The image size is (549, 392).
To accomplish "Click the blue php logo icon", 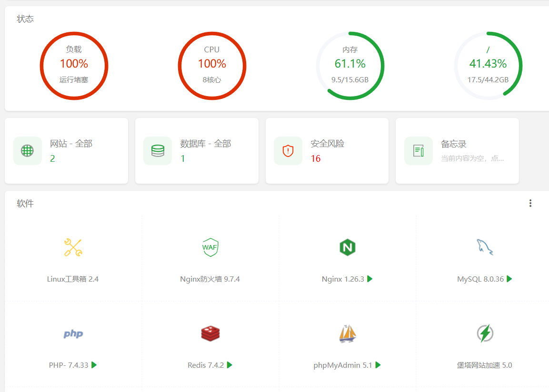I will pyautogui.click(x=73, y=333).
